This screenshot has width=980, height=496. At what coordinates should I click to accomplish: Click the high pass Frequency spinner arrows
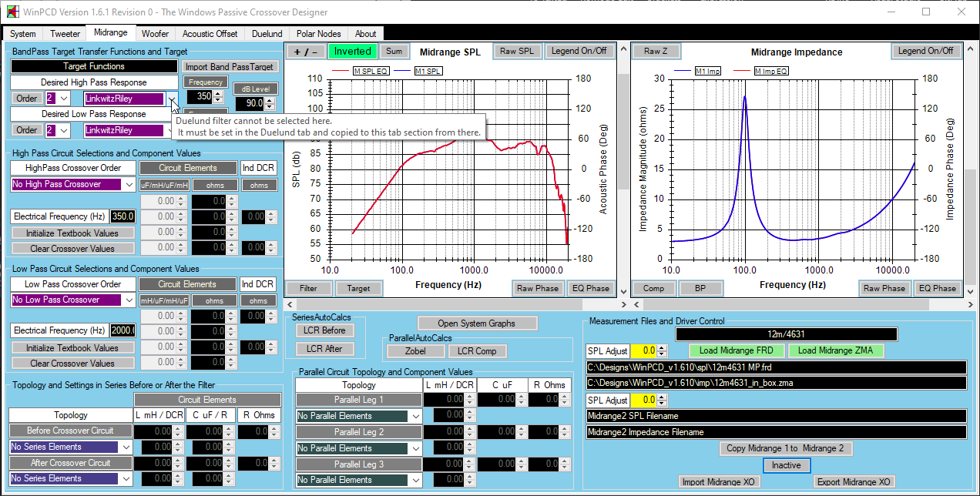coord(218,96)
